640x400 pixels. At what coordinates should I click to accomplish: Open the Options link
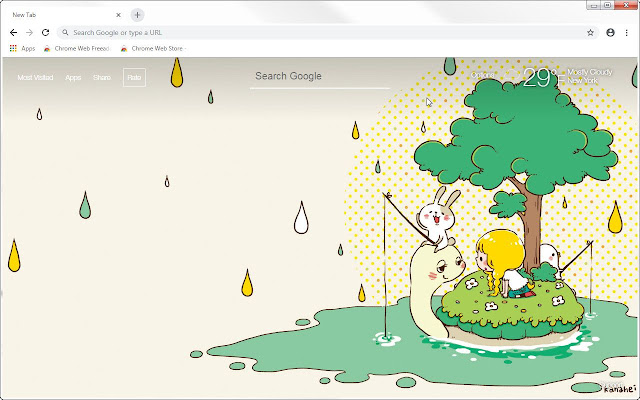coord(482,75)
